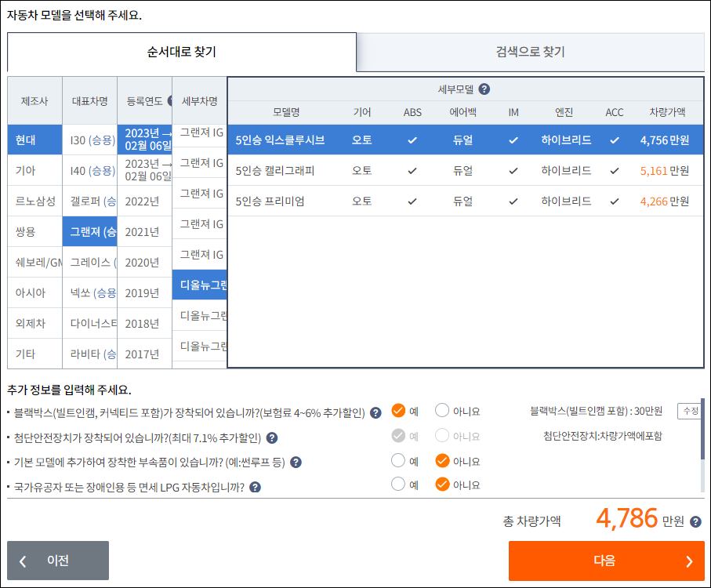Select manufacturer 기타

35,354
